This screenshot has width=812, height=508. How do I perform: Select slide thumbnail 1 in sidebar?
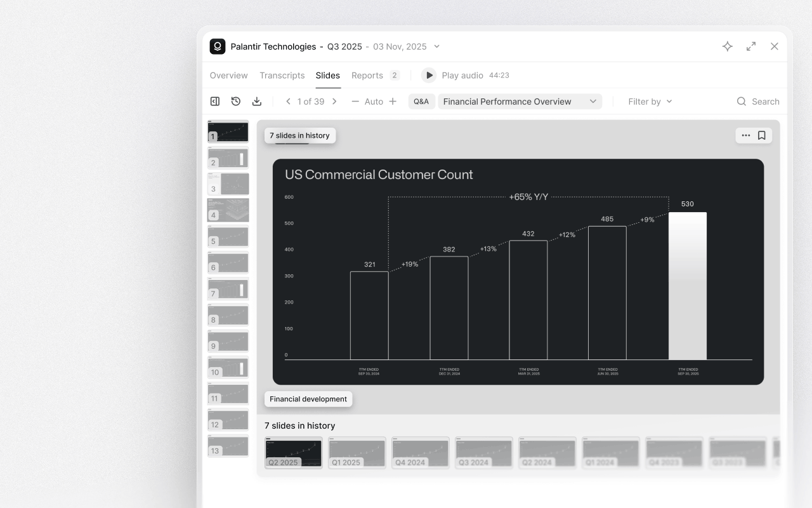pos(228,132)
